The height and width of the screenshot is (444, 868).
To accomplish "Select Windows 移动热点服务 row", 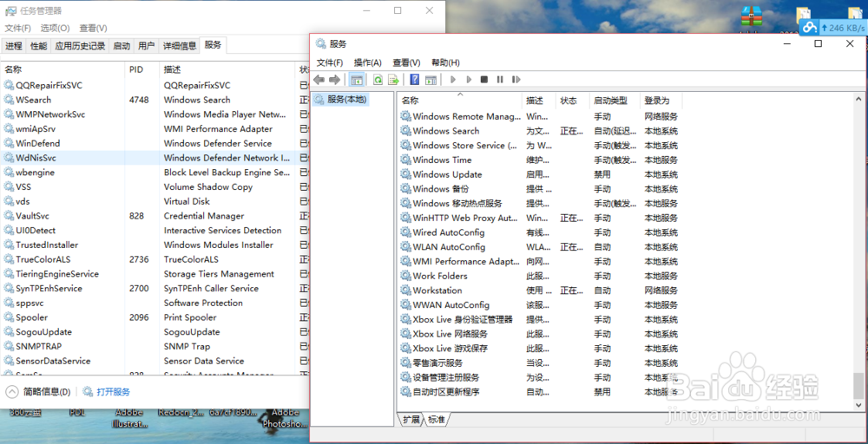I will tap(540, 204).
